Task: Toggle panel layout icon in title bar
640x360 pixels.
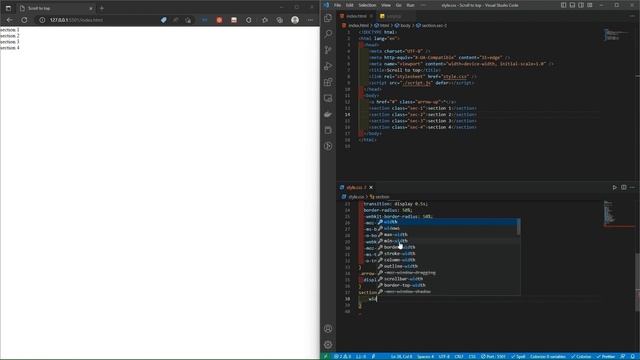Action: pos(572,5)
